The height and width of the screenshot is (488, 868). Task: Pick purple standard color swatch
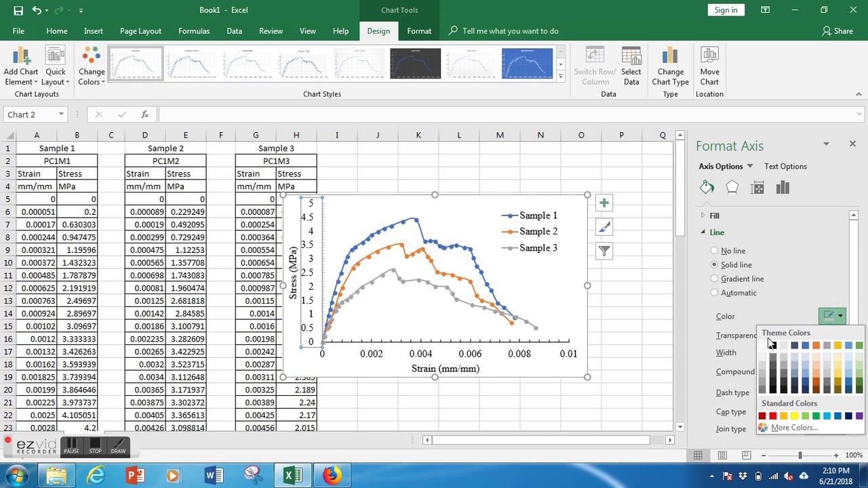tap(860, 416)
